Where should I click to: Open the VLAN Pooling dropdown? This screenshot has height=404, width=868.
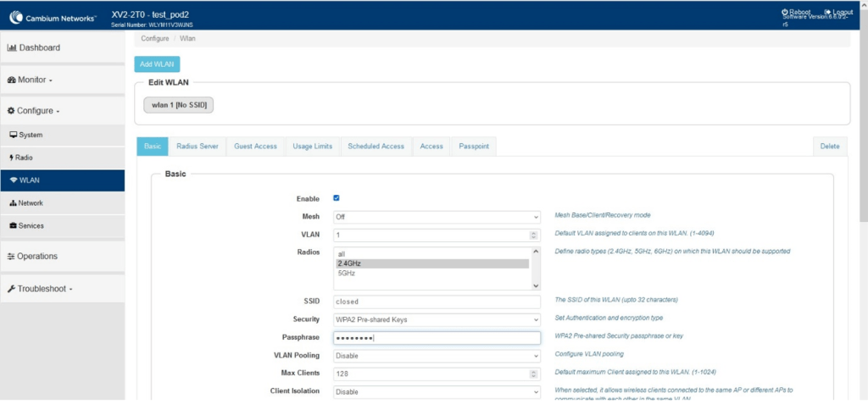coord(436,356)
